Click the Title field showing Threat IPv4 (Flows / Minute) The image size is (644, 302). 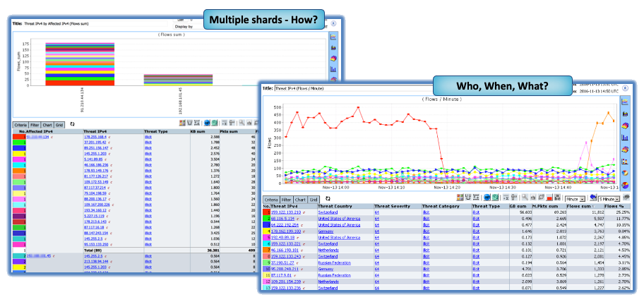click(352, 87)
